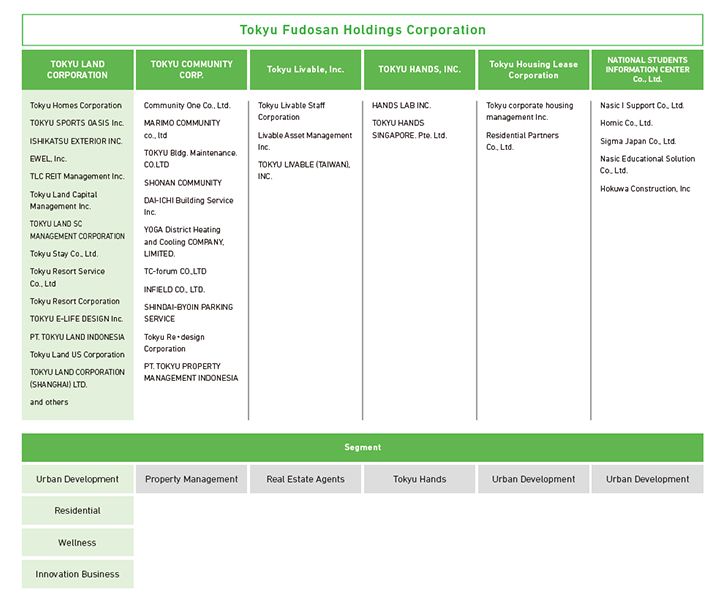This screenshot has height=600, width=725.
Task: Click the TOKYU HANDS, INC. header
Action: click(419, 70)
